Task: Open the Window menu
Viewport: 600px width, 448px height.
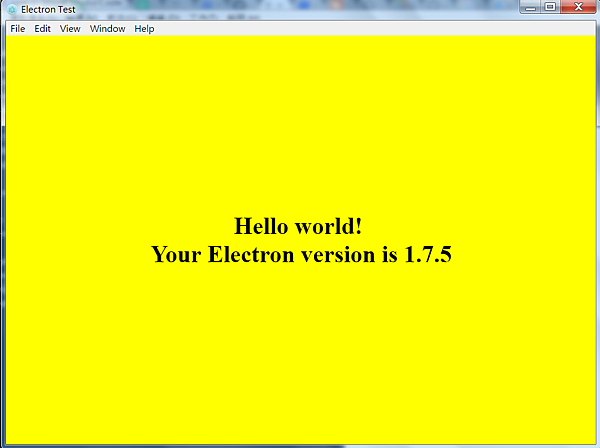Action: 108,29
